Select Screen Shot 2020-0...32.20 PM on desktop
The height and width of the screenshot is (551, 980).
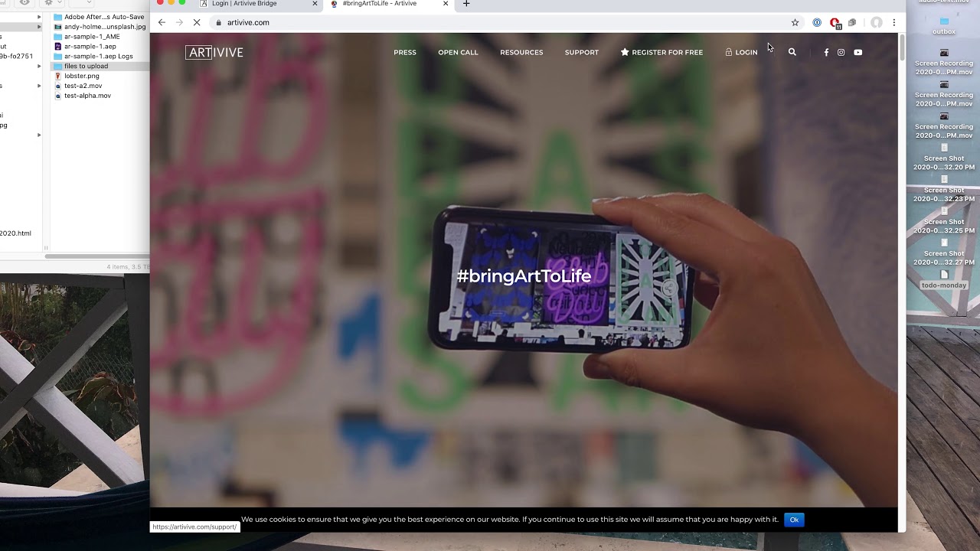[944, 158]
